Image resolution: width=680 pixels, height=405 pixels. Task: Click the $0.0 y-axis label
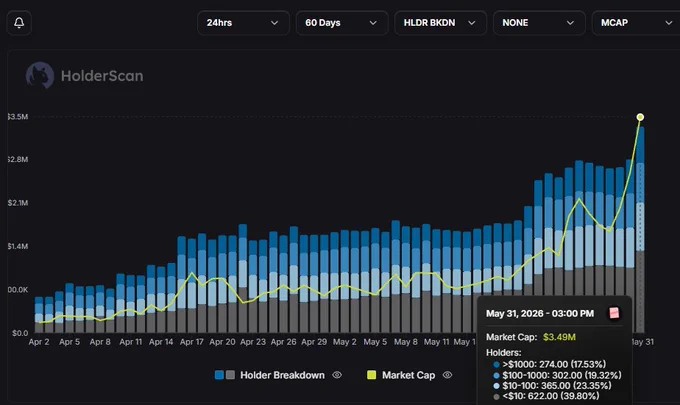coord(20,333)
